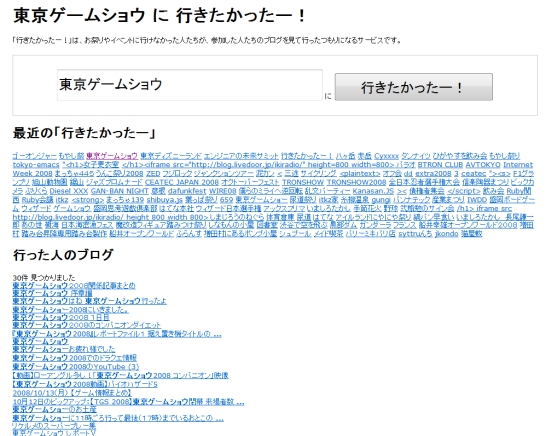
Task: Open the ウィザード日本選手権 tag link
Action: 228,208
